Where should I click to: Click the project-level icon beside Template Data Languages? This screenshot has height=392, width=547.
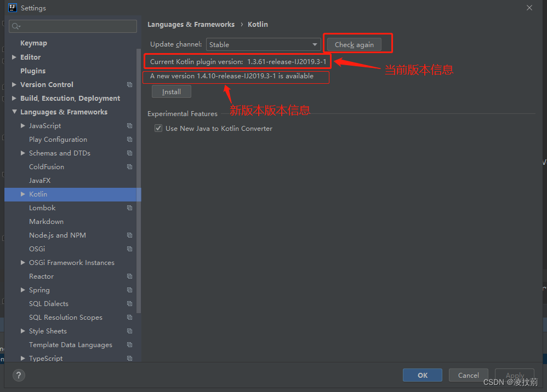pyautogui.click(x=130, y=344)
